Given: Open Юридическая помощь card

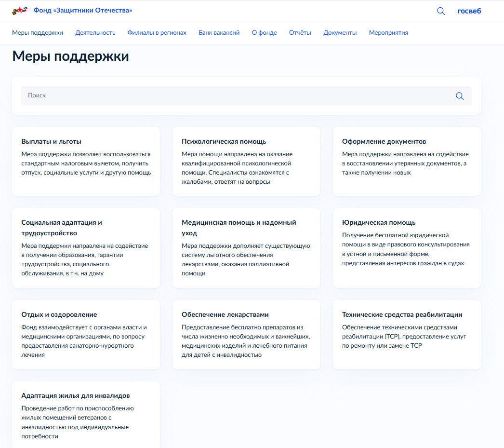Looking at the screenshot, I should pos(407,248).
